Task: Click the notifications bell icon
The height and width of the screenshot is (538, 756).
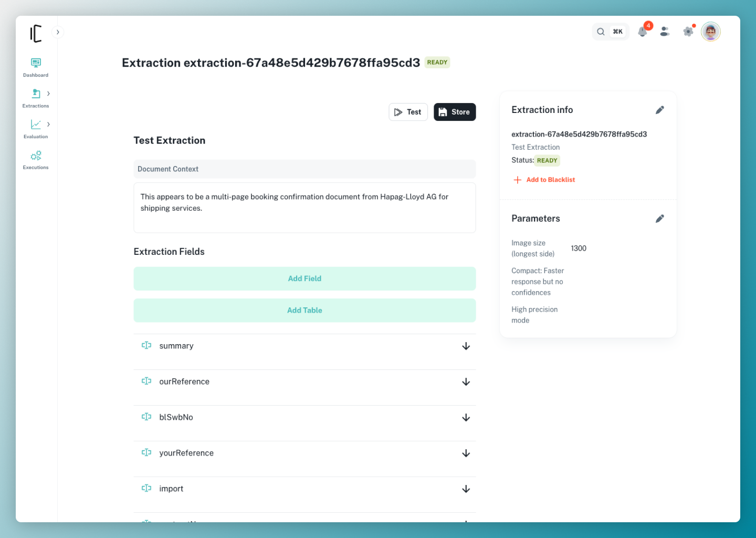Action: coord(642,32)
